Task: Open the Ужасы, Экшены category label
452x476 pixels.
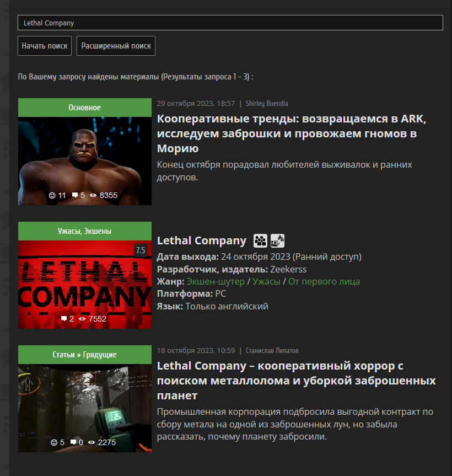Action: click(x=85, y=231)
